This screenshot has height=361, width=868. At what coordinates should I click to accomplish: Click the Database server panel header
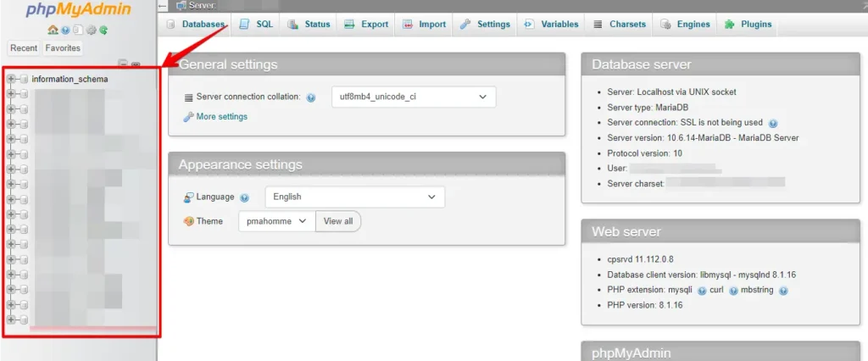(x=721, y=64)
